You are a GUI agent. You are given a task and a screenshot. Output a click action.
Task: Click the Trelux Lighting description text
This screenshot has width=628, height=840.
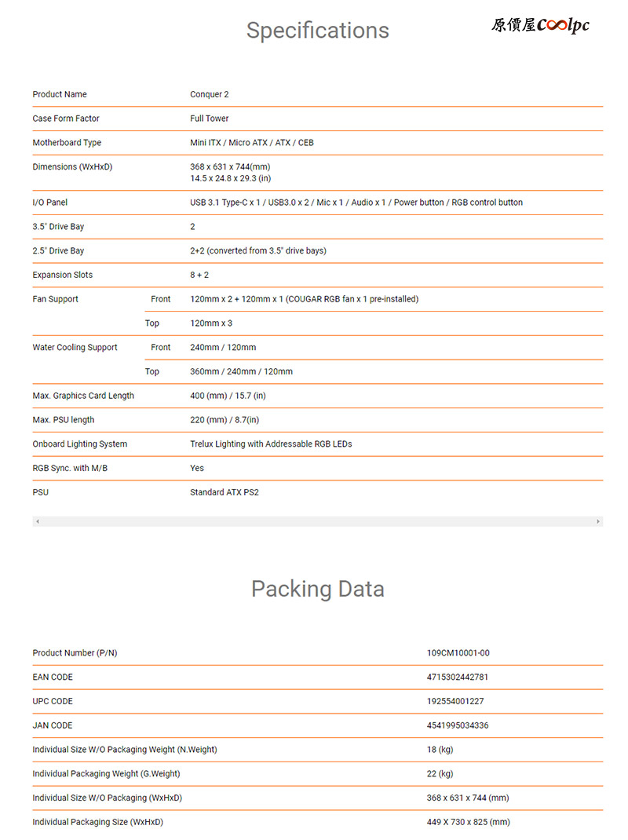click(x=271, y=444)
